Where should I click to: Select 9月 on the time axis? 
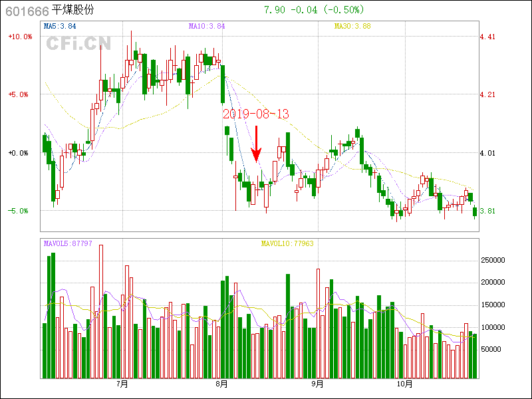[317, 384]
